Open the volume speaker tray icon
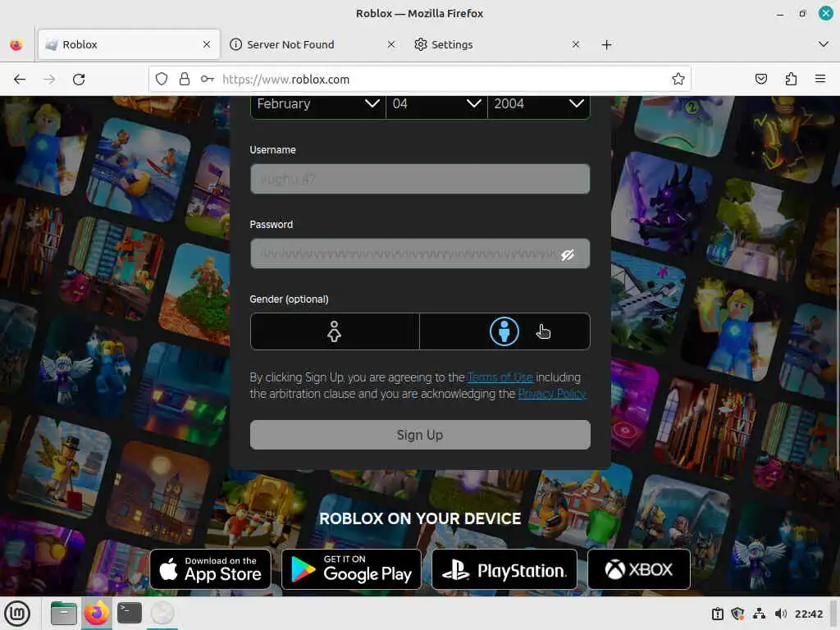 click(x=781, y=614)
